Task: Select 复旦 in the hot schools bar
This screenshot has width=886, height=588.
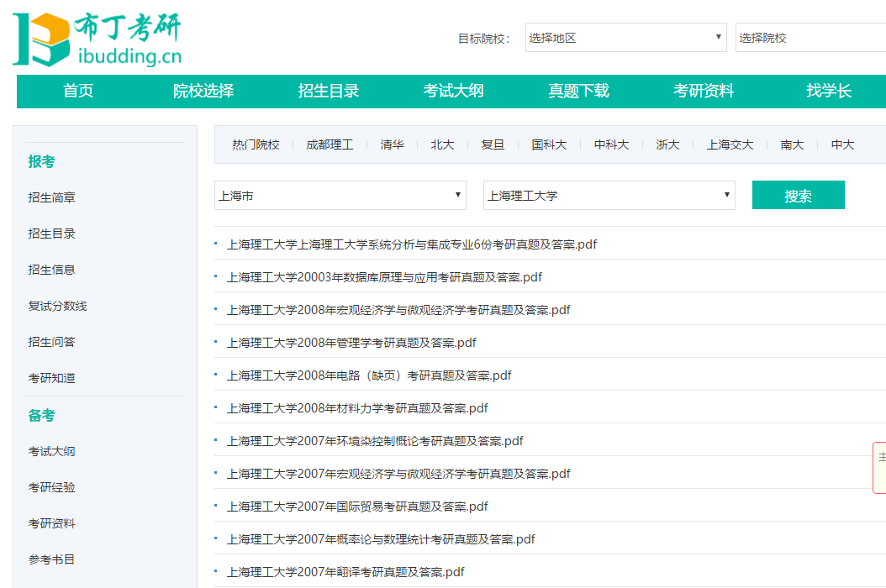Action: click(493, 144)
